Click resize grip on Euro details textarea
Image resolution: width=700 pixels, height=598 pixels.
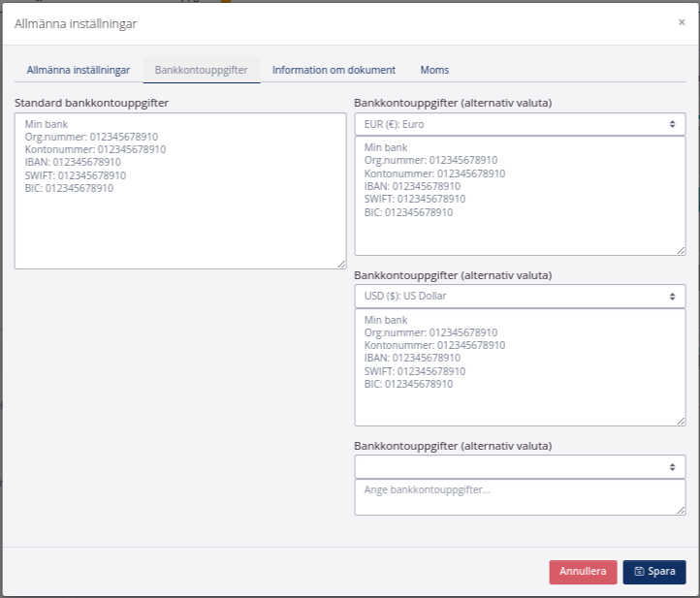(x=681, y=250)
